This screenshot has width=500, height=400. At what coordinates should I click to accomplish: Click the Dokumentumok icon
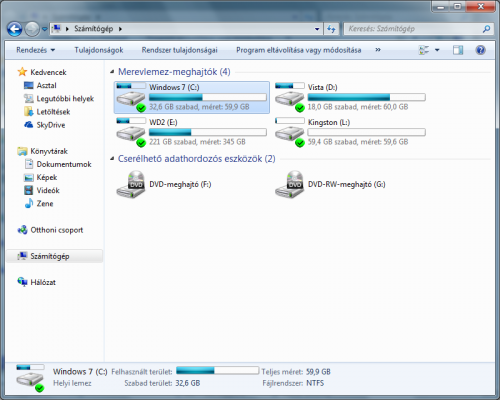point(29,164)
